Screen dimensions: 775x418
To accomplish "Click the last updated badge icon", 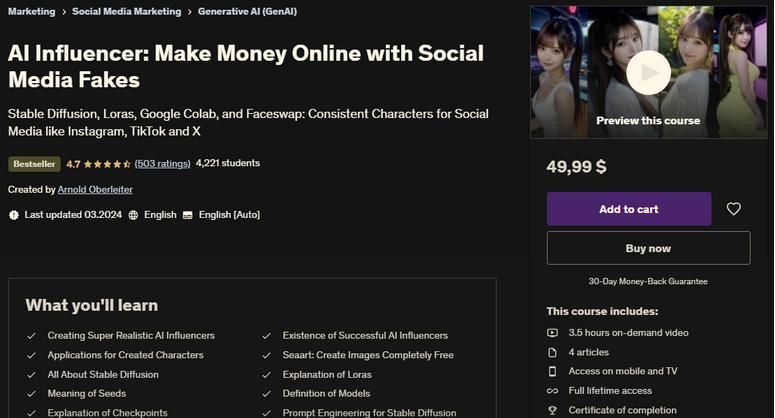I will [x=13, y=215].
